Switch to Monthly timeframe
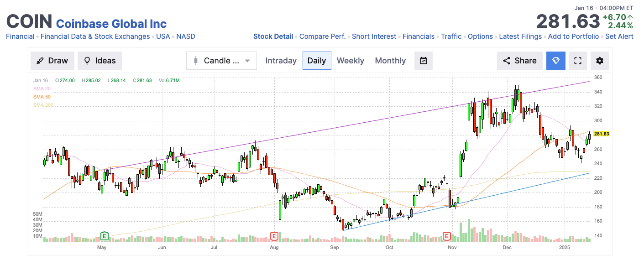The width and height of the screenshot is (644, 260). (390, 61)
